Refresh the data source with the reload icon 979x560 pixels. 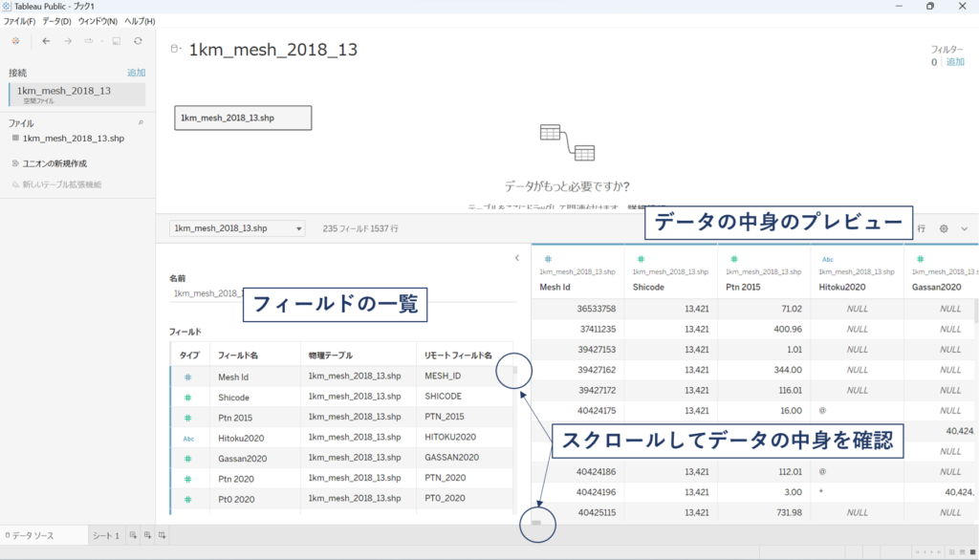[138, 41]
